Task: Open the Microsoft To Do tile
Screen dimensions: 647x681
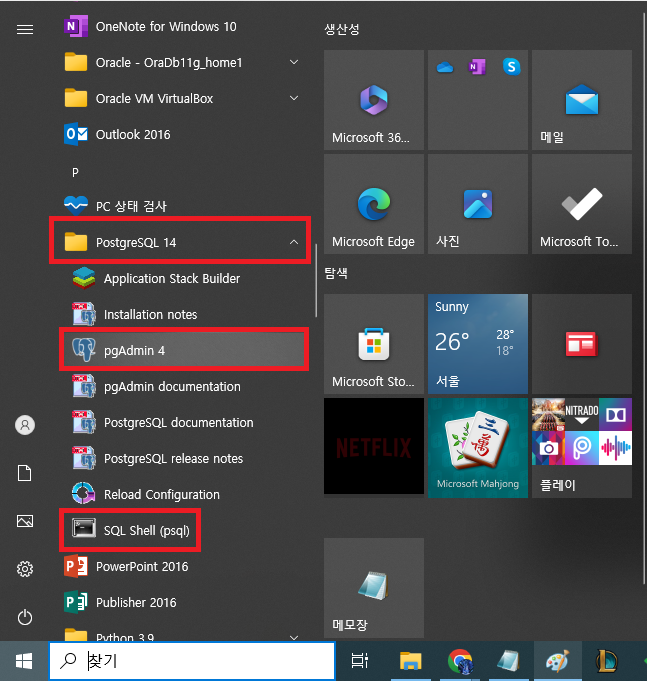Action: pyautogui.click(x=582, y=204)
